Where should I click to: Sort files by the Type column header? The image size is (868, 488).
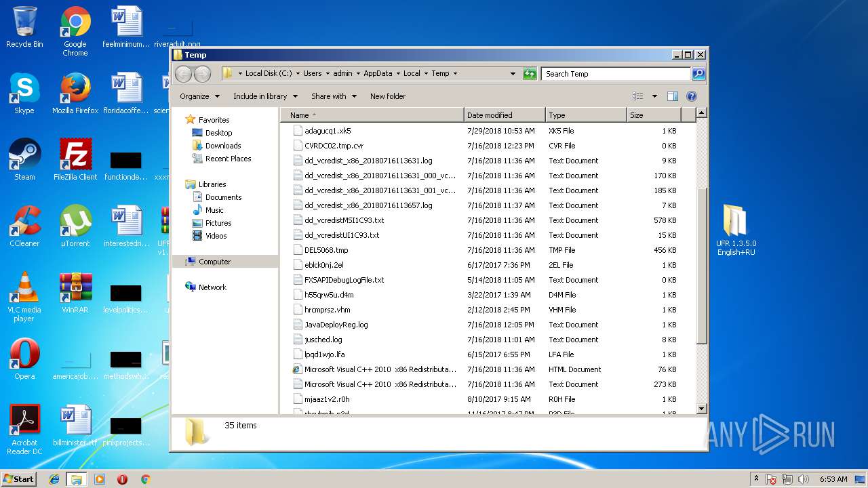point(586,115)
